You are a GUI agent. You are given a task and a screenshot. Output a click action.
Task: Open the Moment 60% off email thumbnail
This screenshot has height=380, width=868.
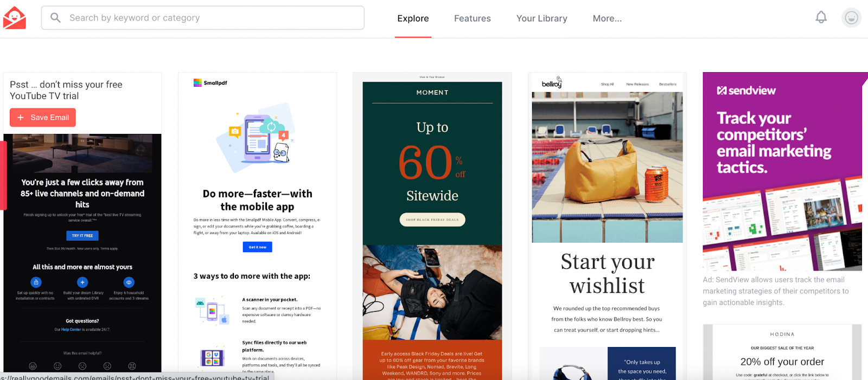(432, 226)
